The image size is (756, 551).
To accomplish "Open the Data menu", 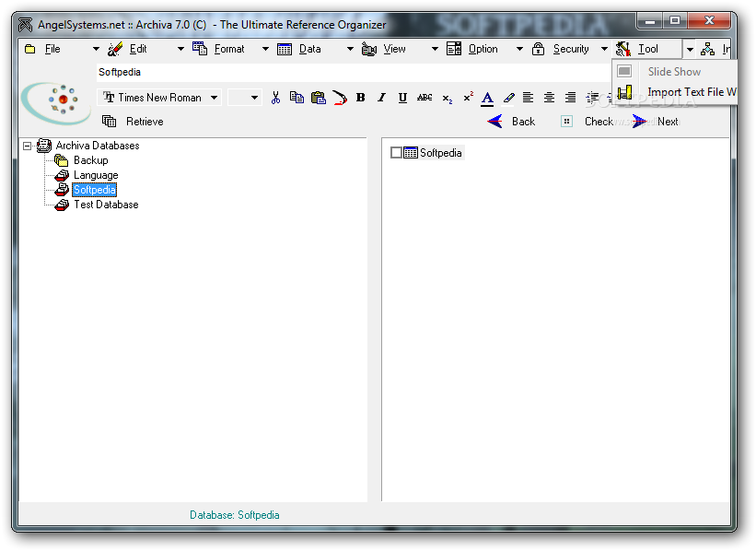I will click(309, 49).
